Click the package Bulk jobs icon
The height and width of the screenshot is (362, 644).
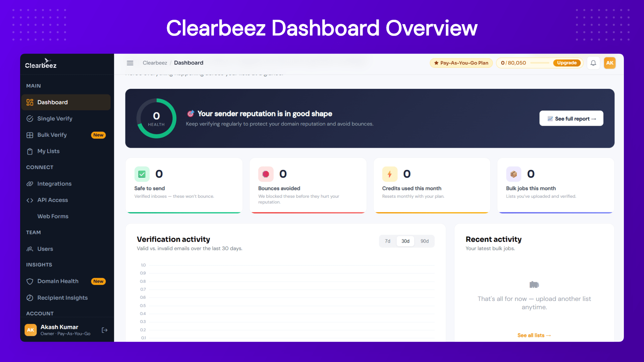tap(514, 174)
